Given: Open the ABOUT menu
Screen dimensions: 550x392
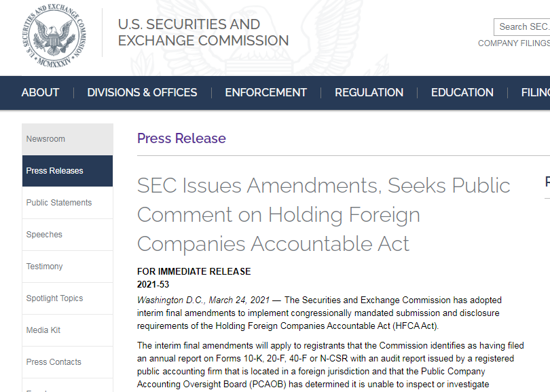Looking at the screenshot, I should [40, 92].
